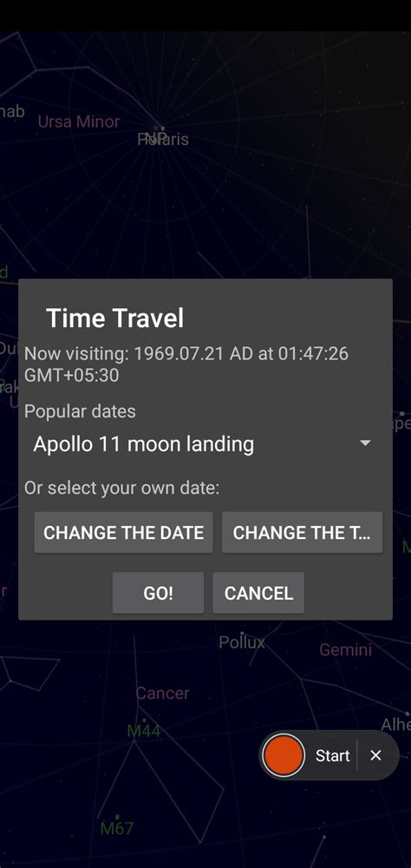This screenshot has height=868, width=411.
Task: Click CHANGE THE TIME button
Action: [x=302, y=533]
